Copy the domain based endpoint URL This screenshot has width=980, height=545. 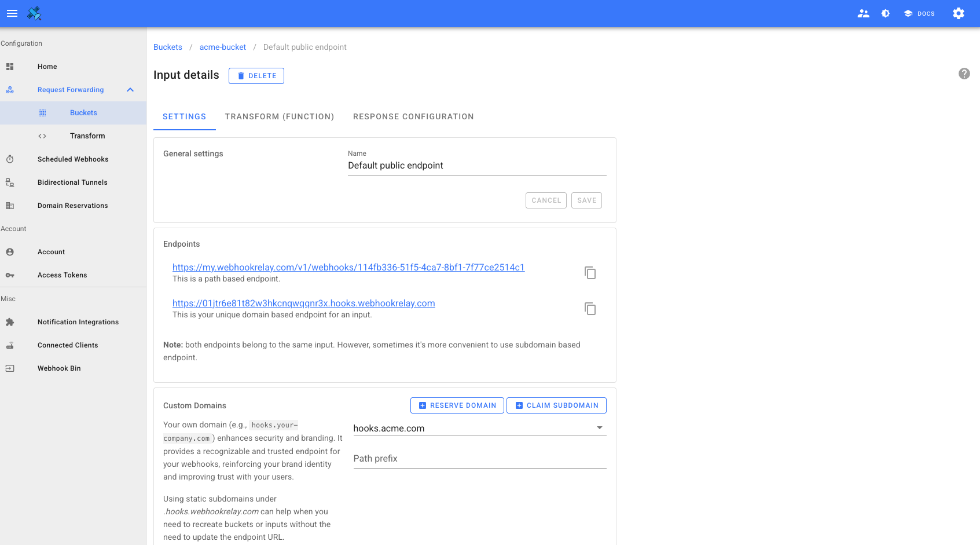590,308
